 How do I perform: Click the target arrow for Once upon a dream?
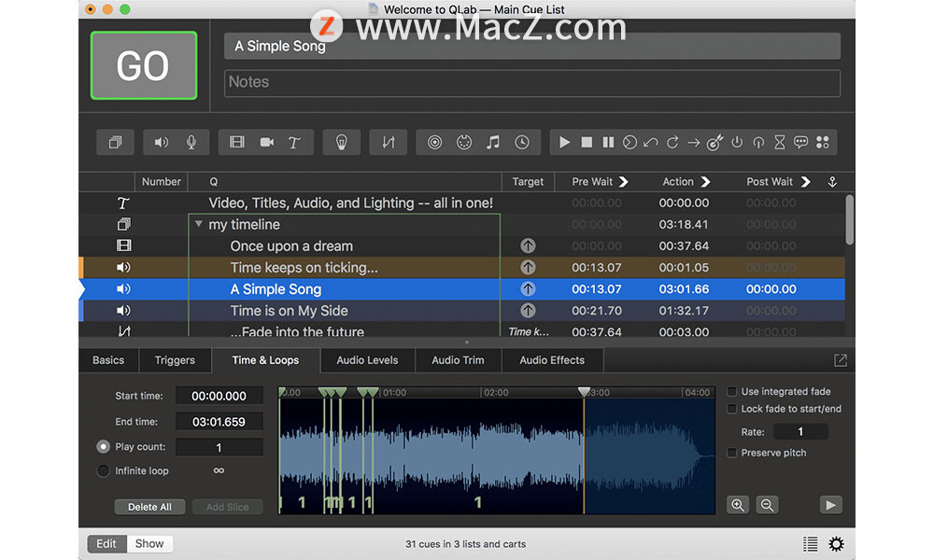point(528,245)
